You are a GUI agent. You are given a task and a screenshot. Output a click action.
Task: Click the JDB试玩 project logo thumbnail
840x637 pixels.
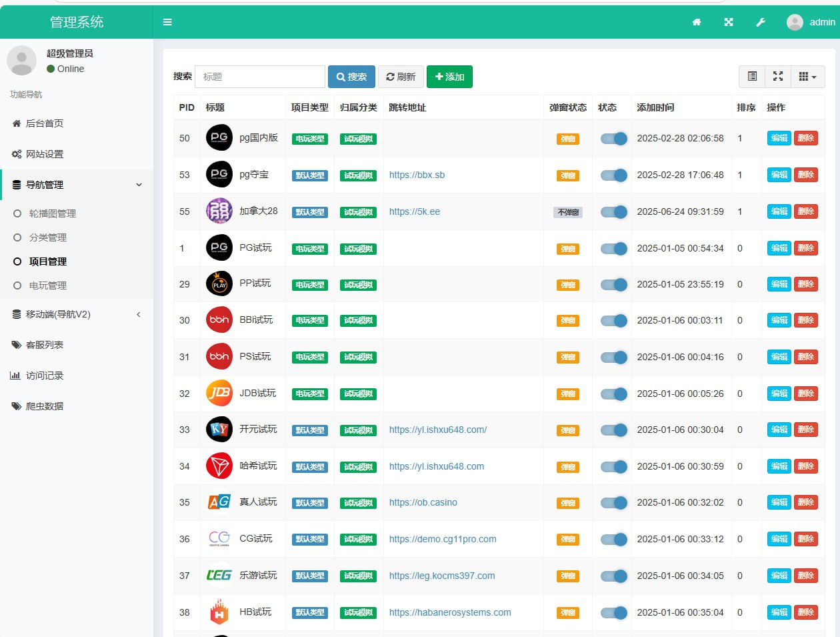click(219, 394)
